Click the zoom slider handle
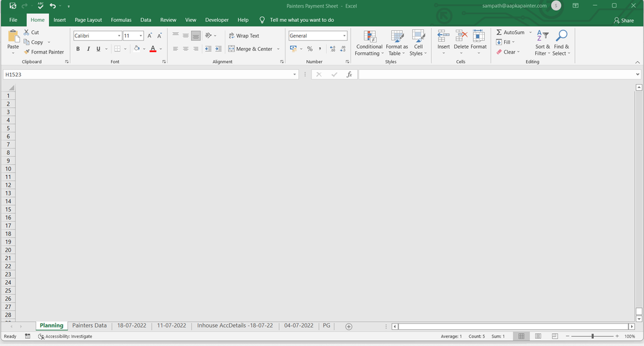Image resolution: width=644 pixels, height=346 pixels. click(x=592, y=336)
